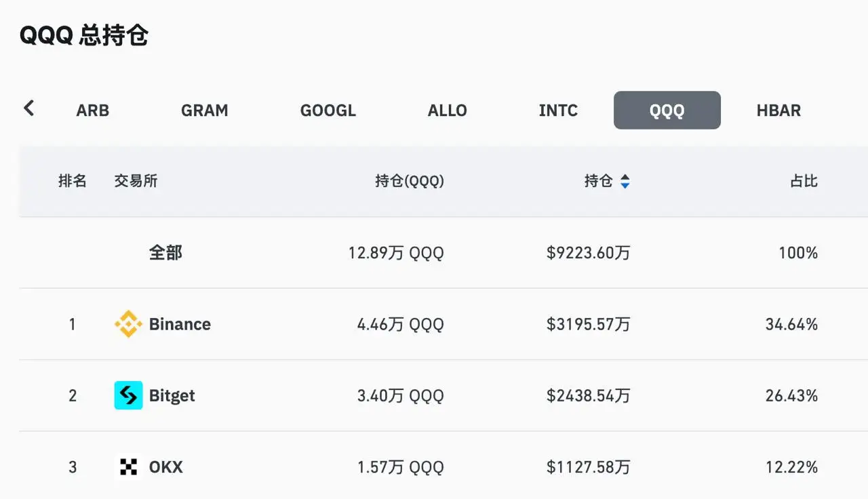The height and width of the screenshot is (499, 868).
Task: Open the Bitget exchange link
Action: pyautogui.click(x=172, y=395)
